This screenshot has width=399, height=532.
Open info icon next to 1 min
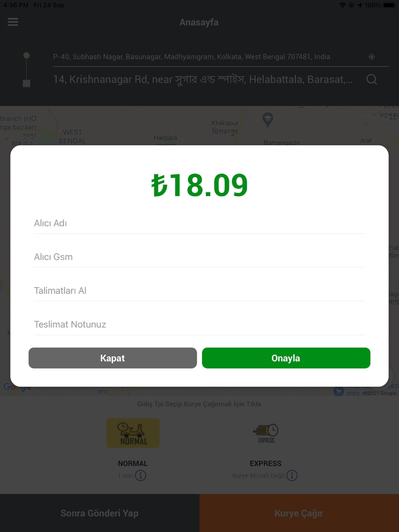pos(140,475)
